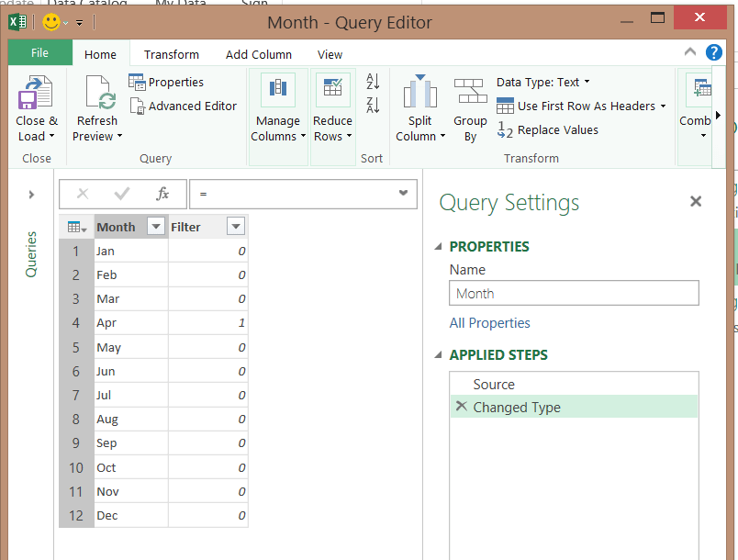Click the Manage Columns icon
The width and height of the screenshot is (738, 560).
click(277, 91)
